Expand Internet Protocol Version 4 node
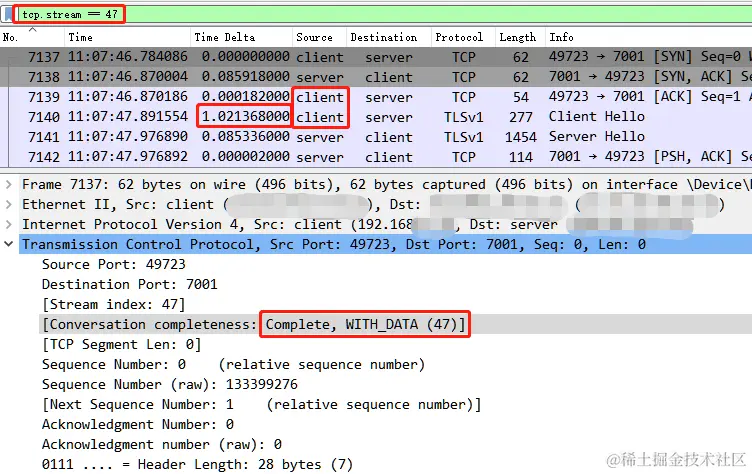The width and height of the screenshot is (752, 474). 8,224
